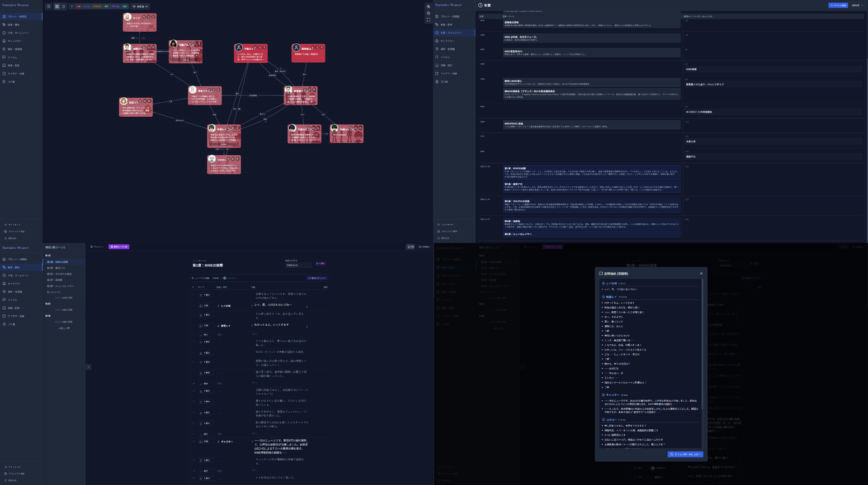The width and height of the screenshot is (868, 485).
Task: Click the blue イベント追加 button
Action: 838,5
